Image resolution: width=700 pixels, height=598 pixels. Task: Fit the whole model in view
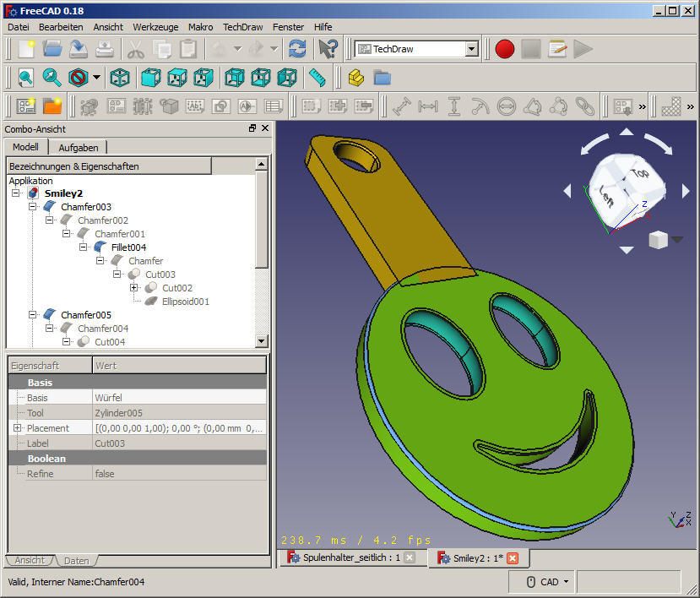25,79
